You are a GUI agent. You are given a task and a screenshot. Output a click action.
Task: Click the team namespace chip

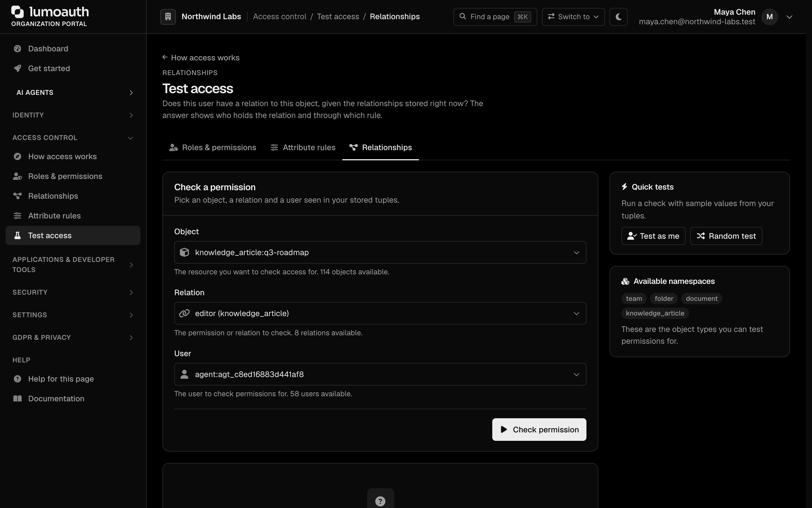(634, 299)
